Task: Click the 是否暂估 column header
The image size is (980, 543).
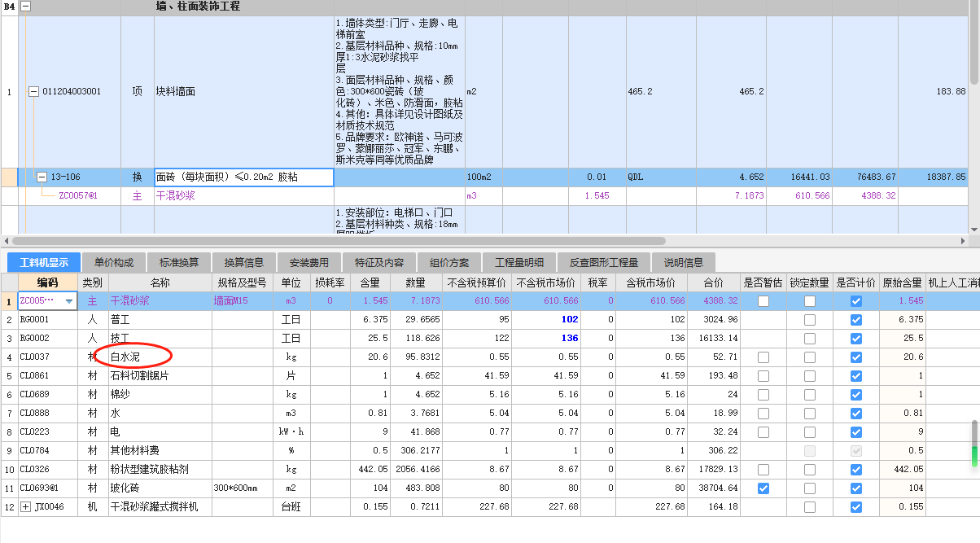Action: pos(763,282)
